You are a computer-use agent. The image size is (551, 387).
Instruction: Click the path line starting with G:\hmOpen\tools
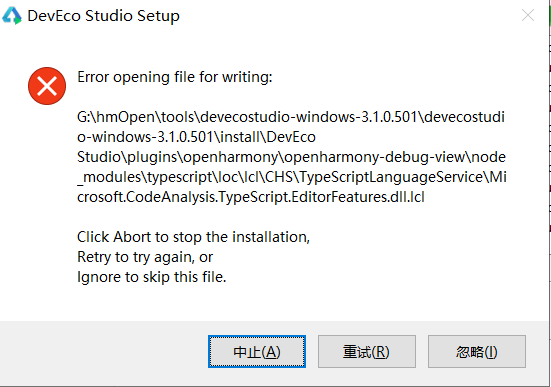pos(291,117)
